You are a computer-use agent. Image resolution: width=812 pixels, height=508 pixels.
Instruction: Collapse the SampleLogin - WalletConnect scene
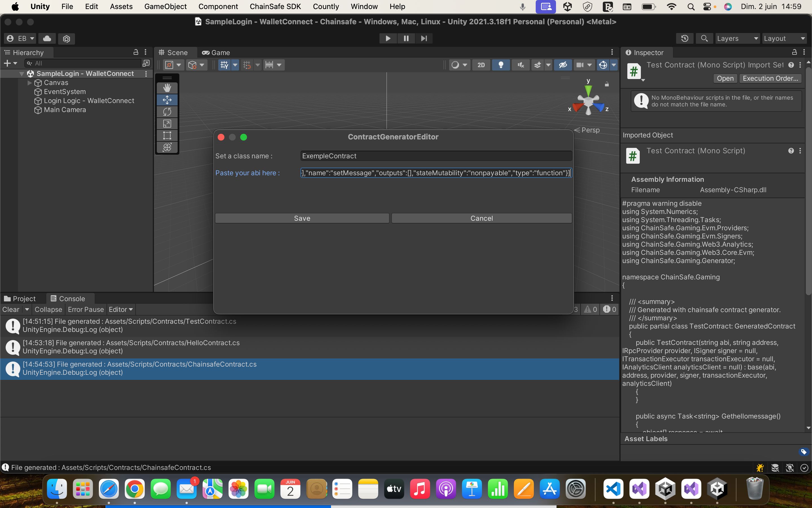click(21, 74)
